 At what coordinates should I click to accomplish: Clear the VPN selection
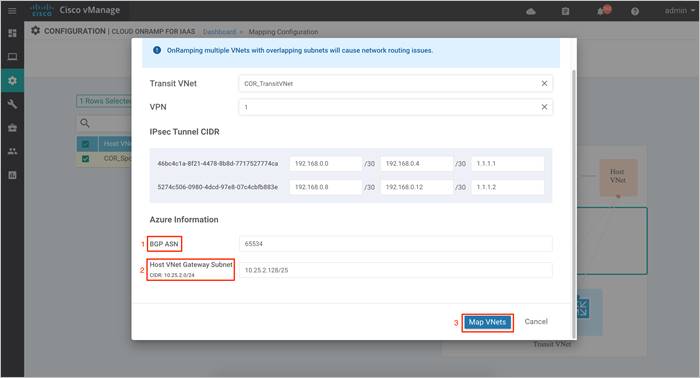tap(544, 107)
